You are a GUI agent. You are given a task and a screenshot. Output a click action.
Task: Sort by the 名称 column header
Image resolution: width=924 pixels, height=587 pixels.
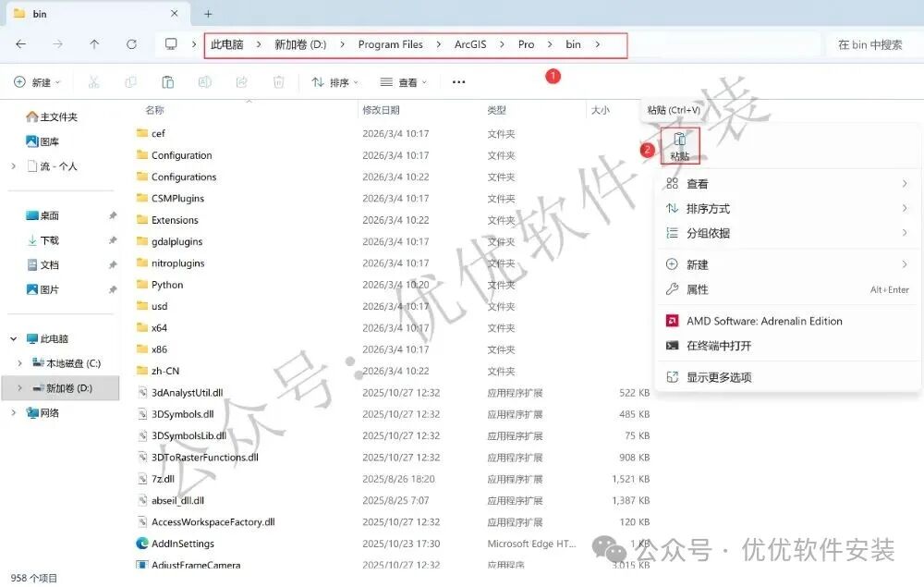(155, 110)
